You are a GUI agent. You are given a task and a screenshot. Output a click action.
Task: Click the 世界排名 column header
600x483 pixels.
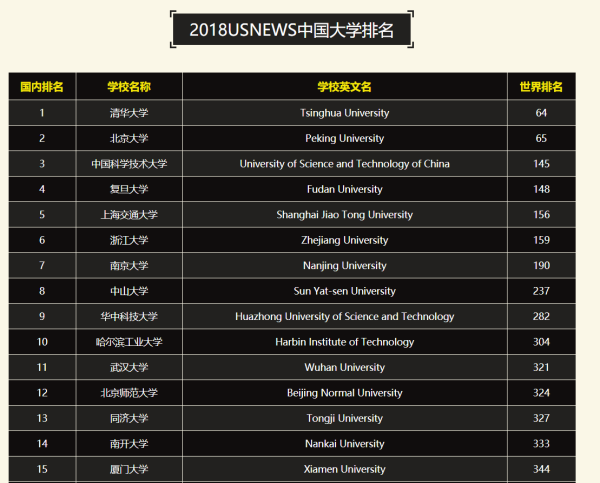pyautogui.click(x=541, y=86)
